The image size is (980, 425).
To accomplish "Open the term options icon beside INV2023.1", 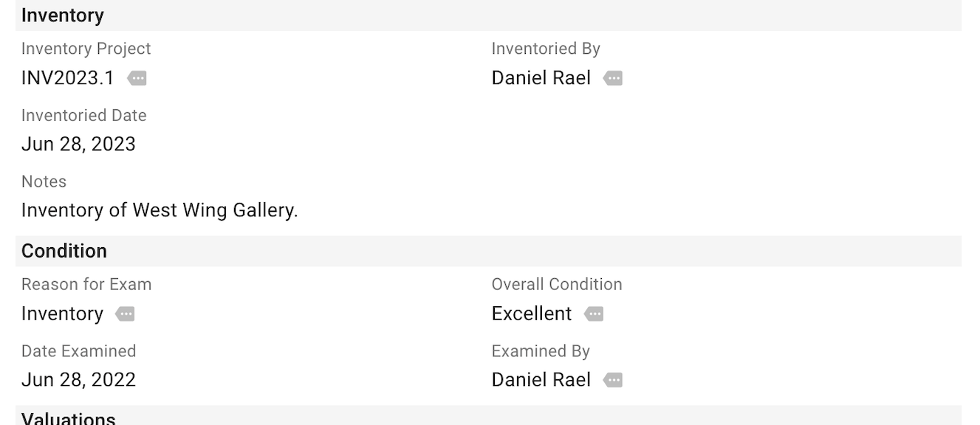I will pos(137,78).
